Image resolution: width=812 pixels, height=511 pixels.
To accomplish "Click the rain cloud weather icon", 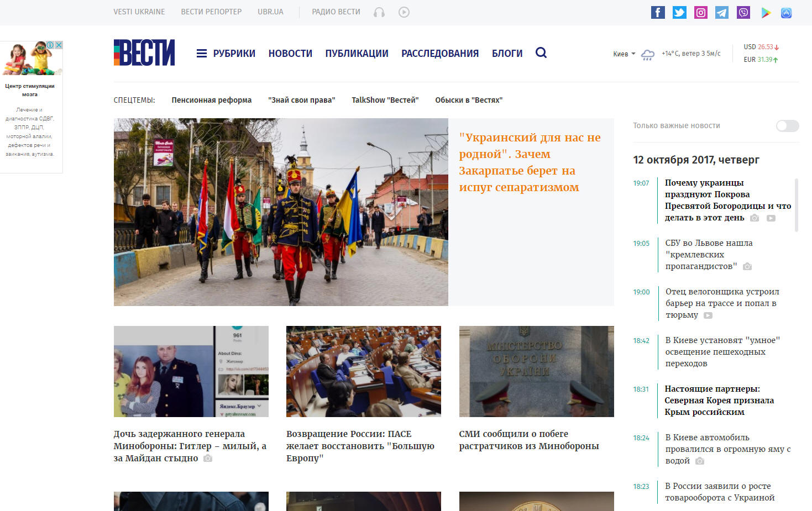I will point(648,54).
